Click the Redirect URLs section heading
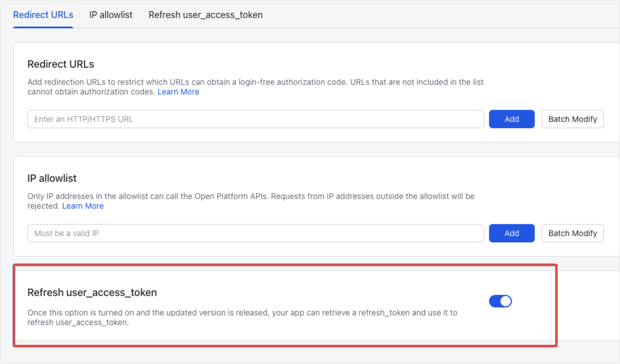The width and height of the screenshot is (620, 364). (x=61, y=64)
